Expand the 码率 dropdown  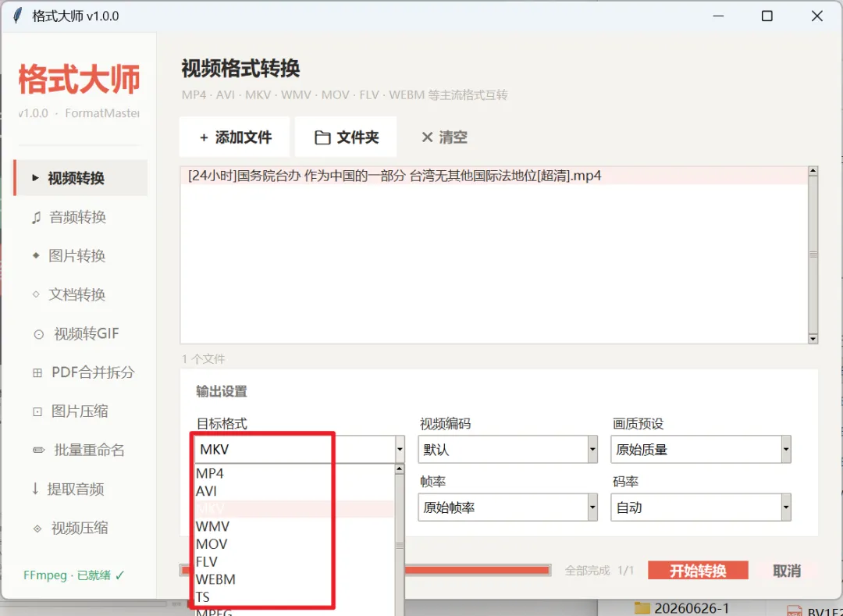coord(786,507)
